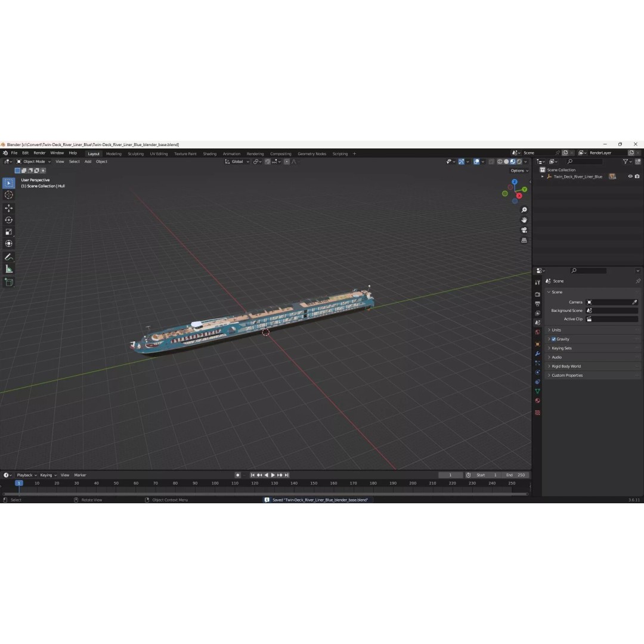644x644 pixels.
Task: Open the Render properties tab icon
Action: point(538,295)
